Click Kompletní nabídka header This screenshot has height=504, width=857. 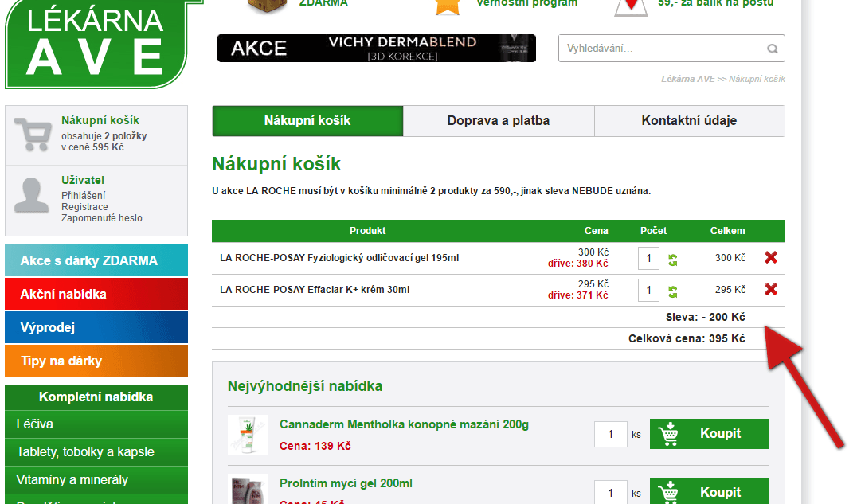[96, 397]
